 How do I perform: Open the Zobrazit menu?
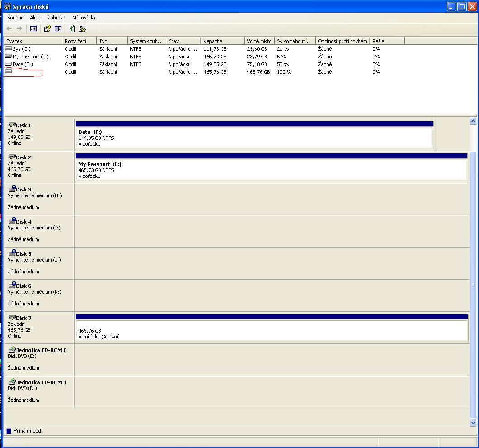pyautogui.click(x=57, y=18)
